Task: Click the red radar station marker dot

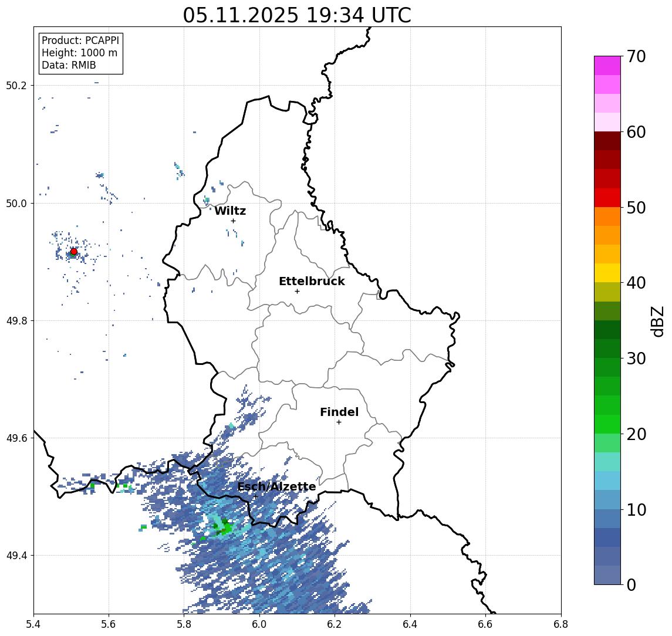Action: 74,252
